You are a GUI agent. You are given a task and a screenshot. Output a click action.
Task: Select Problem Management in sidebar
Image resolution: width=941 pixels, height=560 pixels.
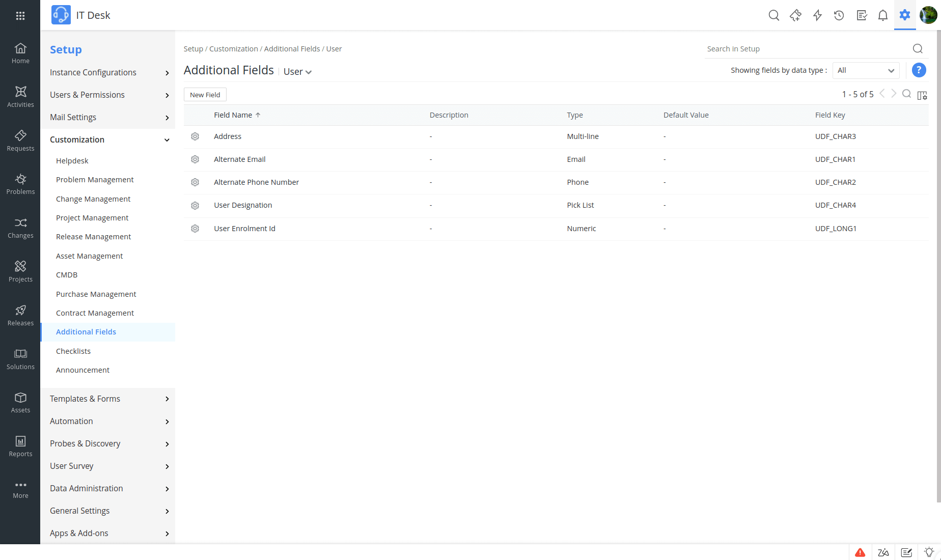[95, 180]
